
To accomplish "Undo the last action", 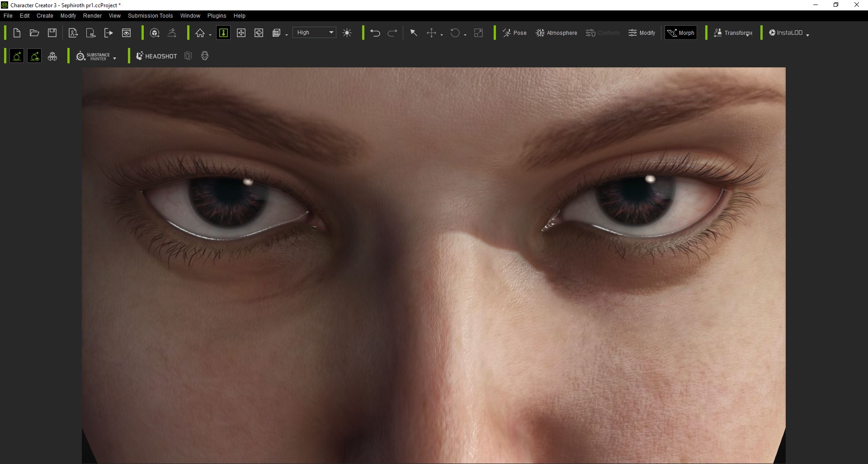I will (375, 33).
